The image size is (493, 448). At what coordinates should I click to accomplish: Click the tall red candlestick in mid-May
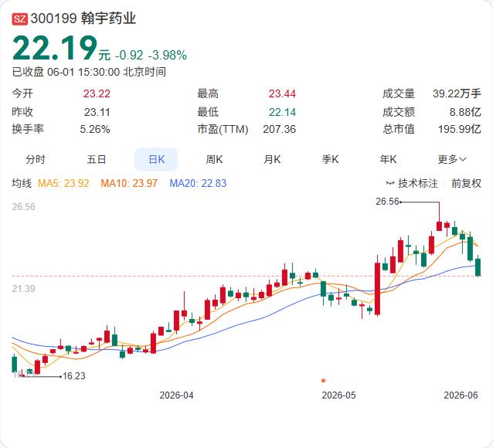[377, 288]
